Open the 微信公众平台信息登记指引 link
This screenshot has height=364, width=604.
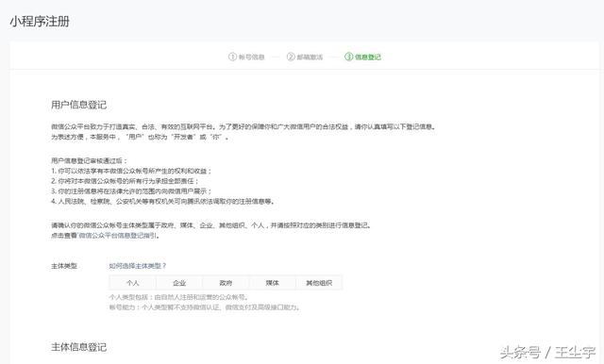[x=117, y=236]
